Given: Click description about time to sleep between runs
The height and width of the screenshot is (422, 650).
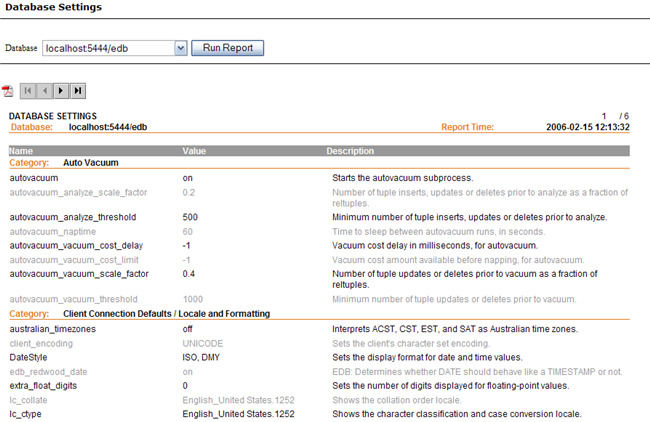Looking at the screenshot, I should (439, 231).
